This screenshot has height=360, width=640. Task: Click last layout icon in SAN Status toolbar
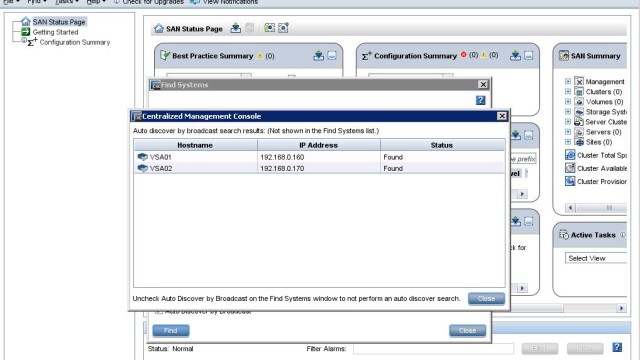[x=283, y=28]
